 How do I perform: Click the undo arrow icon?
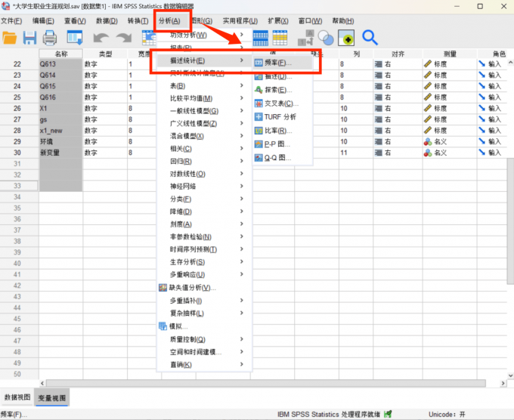(101, 38)
